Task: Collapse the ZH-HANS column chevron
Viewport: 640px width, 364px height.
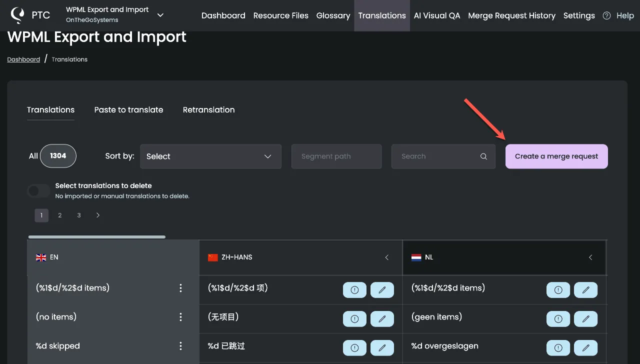Action: pos(387,257)
